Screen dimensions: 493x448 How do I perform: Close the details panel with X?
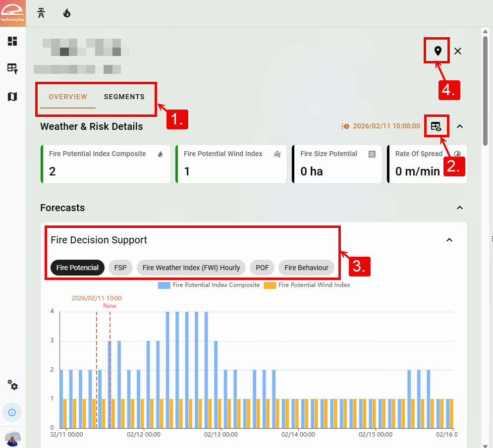(458, 51)
